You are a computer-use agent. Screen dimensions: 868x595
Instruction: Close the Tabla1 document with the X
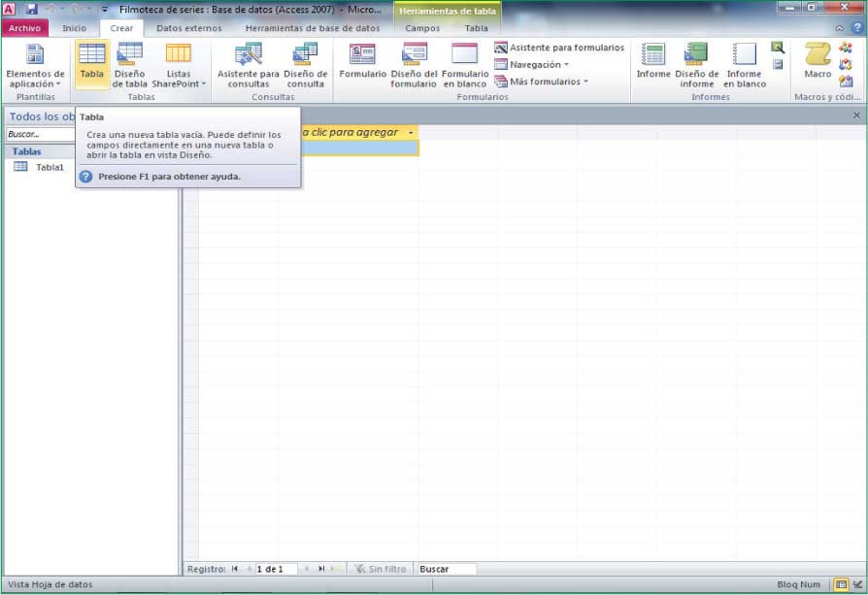point(856,116)
